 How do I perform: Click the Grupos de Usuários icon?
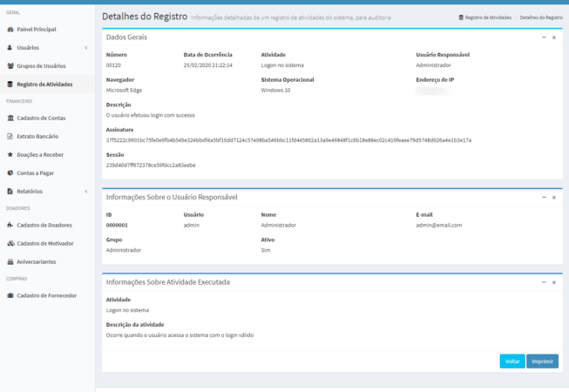[x=10, y=65]
